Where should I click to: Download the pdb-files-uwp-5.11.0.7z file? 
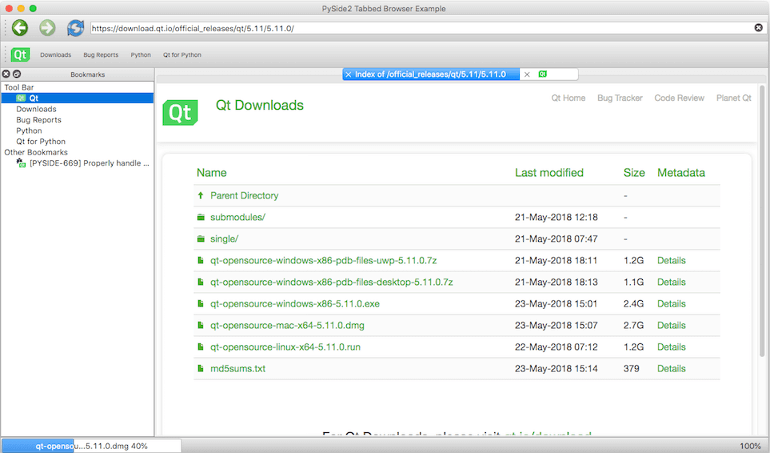324,260
